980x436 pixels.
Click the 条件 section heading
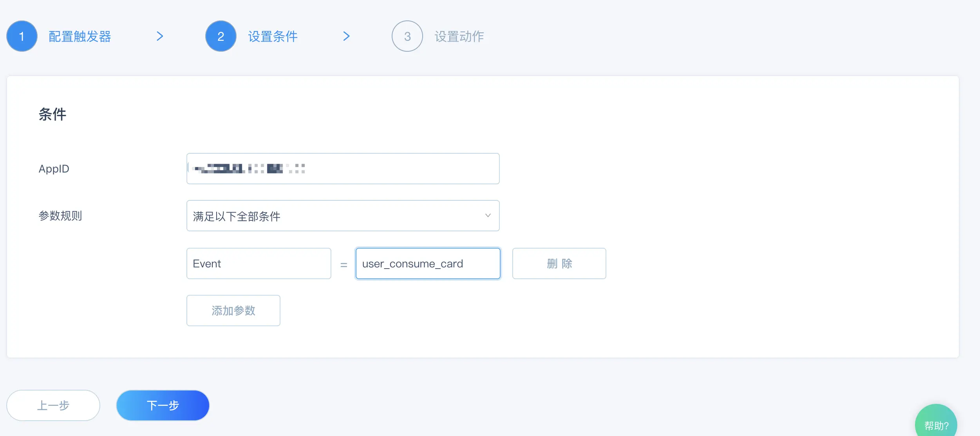tap(52, 114)
